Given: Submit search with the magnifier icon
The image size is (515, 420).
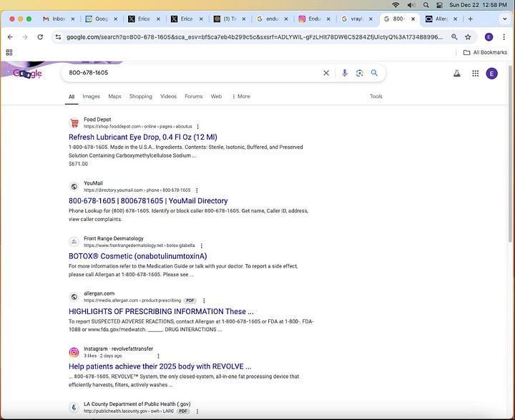Looking at the screenshot, I should pos(374,73).
